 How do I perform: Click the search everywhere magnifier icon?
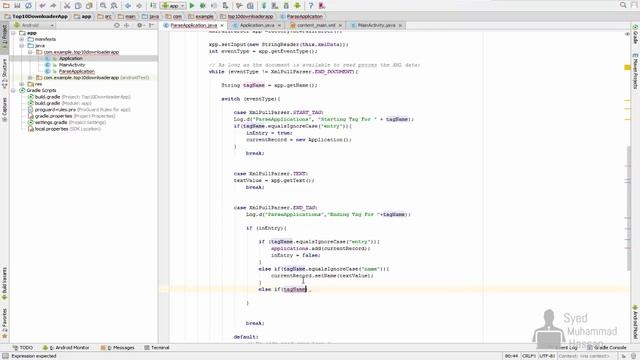623,5
